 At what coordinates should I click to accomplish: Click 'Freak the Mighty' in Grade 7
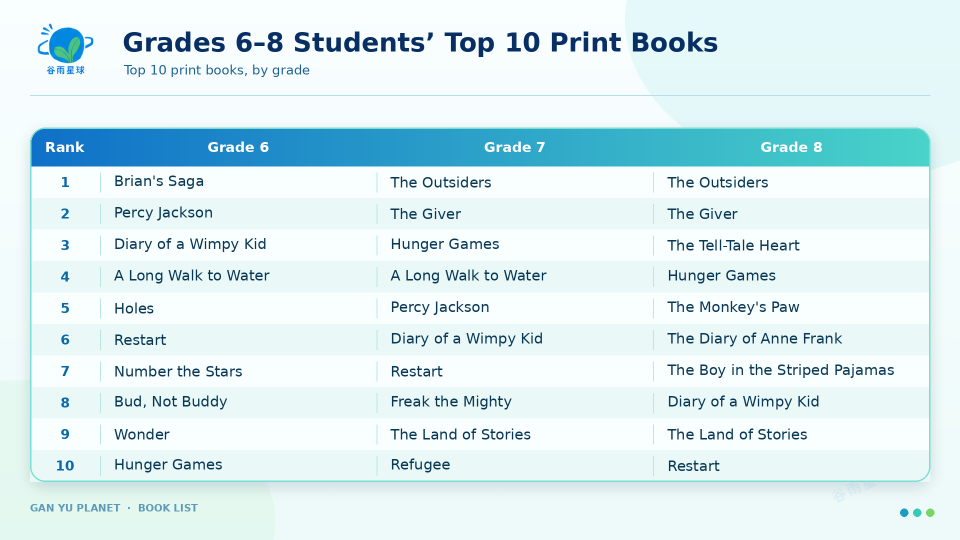tap(451, 402)
